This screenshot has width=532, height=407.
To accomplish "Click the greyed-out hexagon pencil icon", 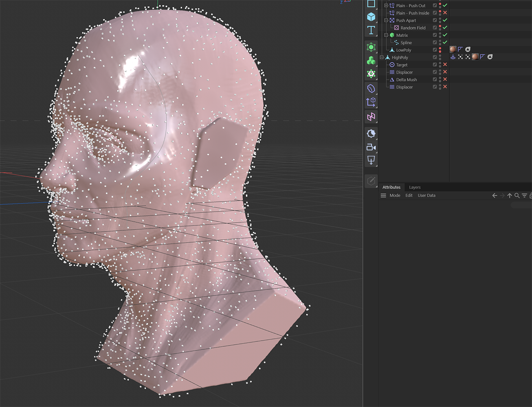I will pos(371,181).
